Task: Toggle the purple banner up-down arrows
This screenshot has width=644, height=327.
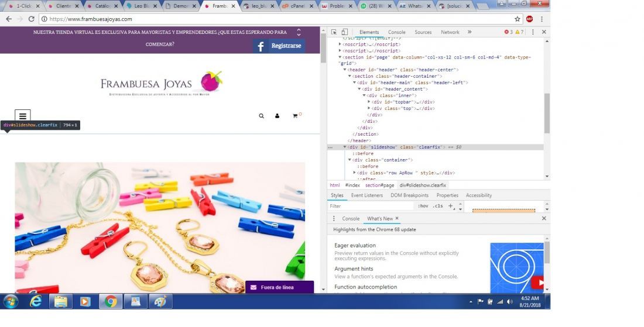Action: point(299,32)
